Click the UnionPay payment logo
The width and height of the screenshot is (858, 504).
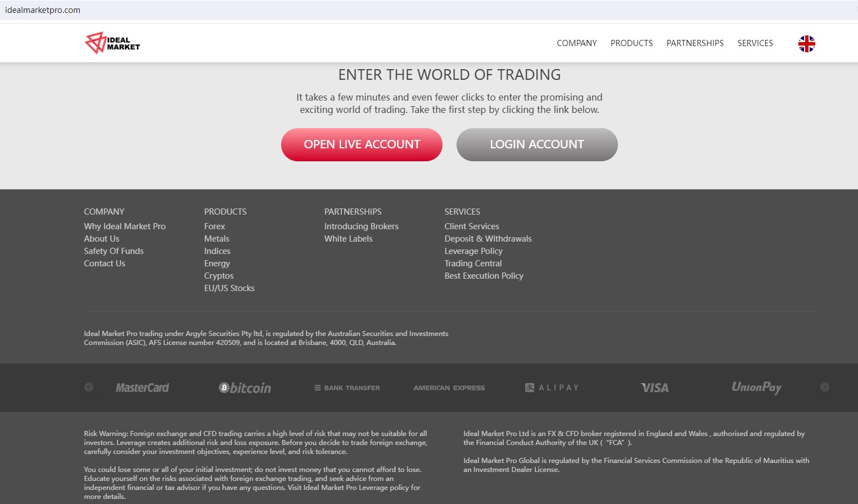(757, 387)
